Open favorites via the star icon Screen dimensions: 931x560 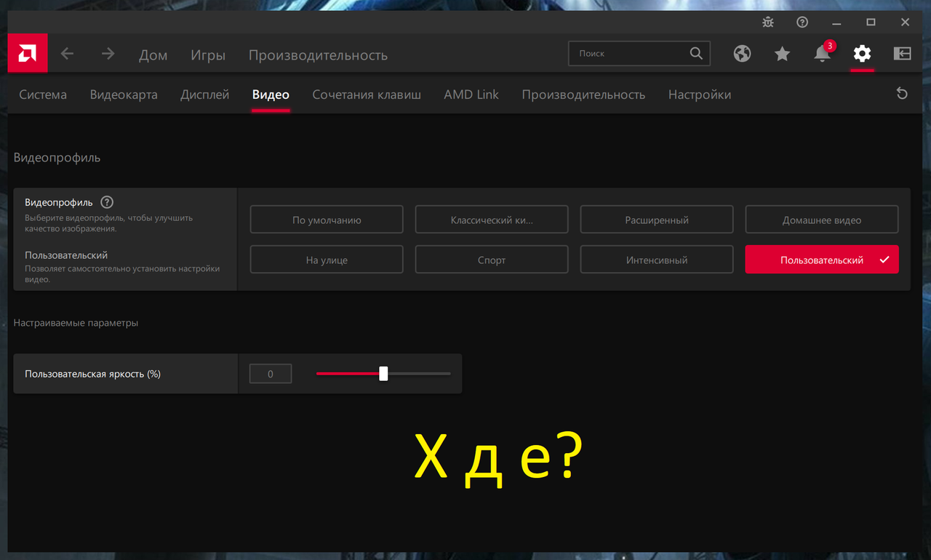[x=782, y=53]
